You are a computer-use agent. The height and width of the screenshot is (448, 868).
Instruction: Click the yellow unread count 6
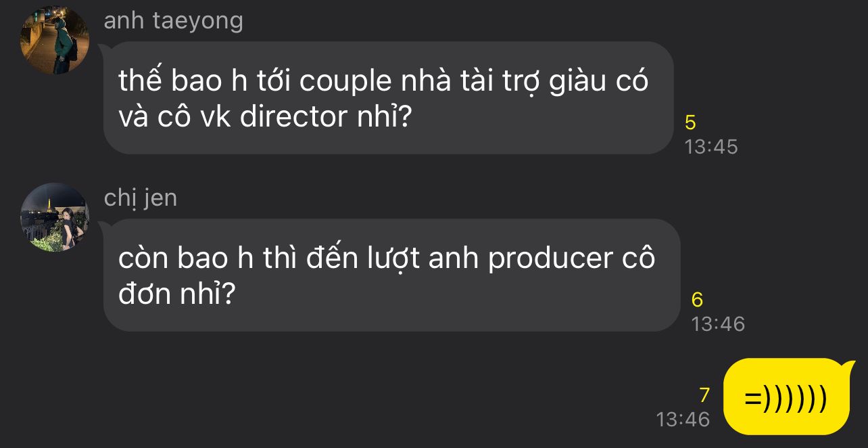[698, 299]
